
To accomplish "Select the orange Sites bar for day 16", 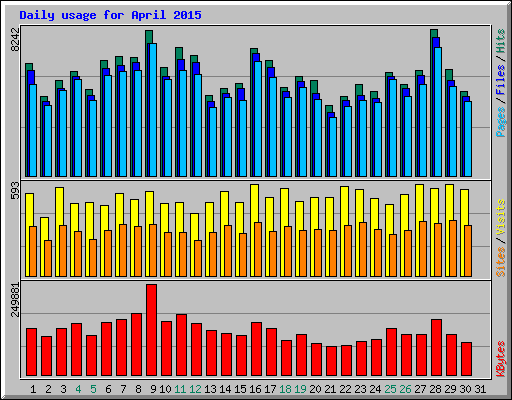I will pyautogui.click(x=258, y=249).
